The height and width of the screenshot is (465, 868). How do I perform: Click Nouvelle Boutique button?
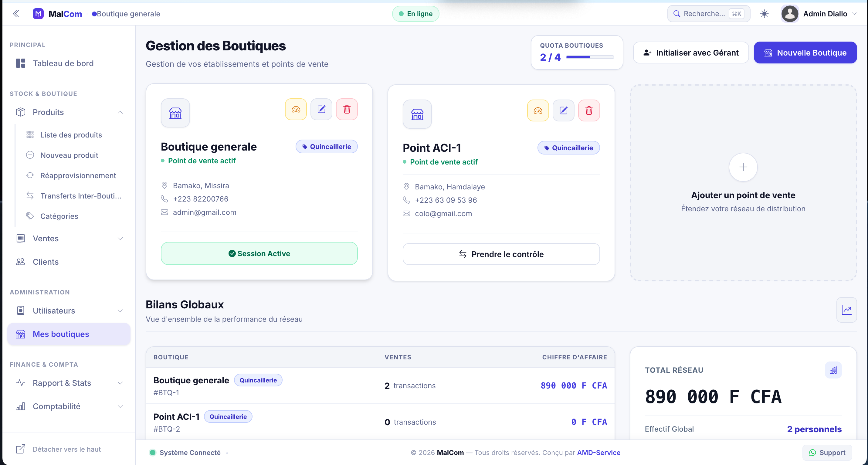805,53
